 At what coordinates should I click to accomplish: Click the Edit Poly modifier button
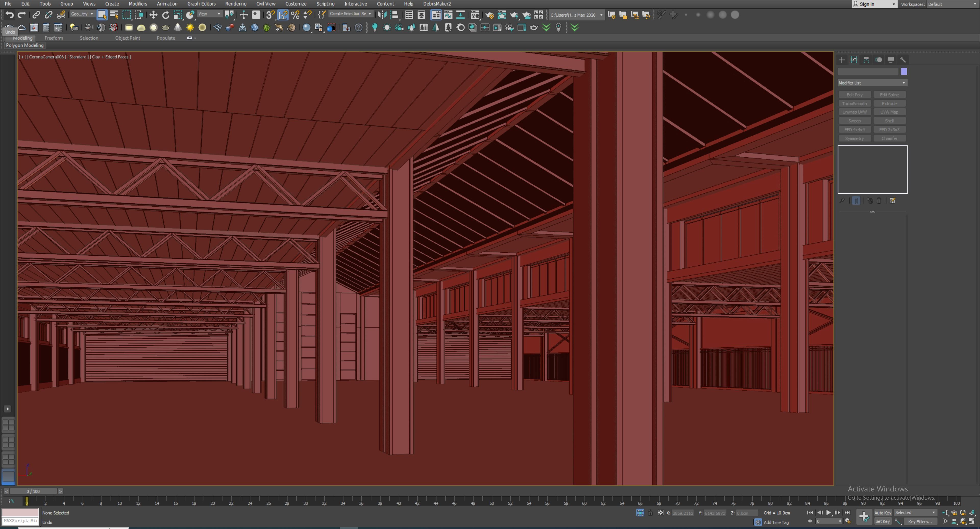854,95
